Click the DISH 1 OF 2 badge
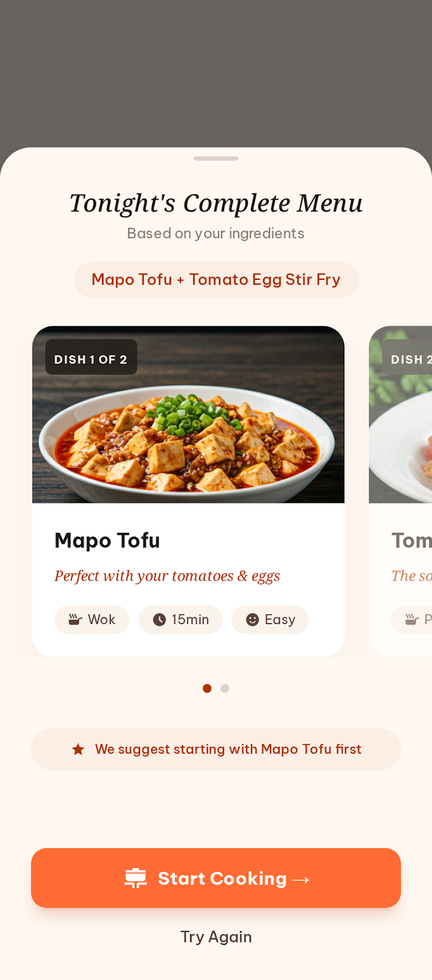 click(x=91, y=358)
